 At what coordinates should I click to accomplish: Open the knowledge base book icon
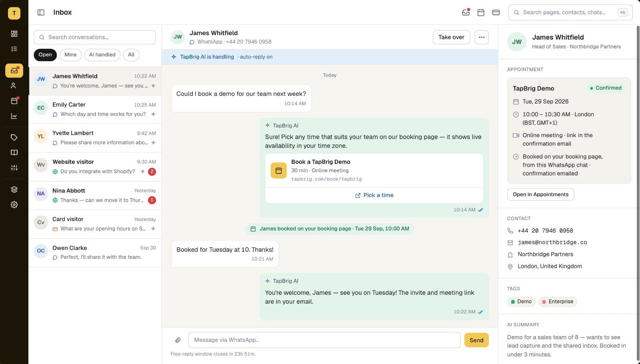point(14,153)
